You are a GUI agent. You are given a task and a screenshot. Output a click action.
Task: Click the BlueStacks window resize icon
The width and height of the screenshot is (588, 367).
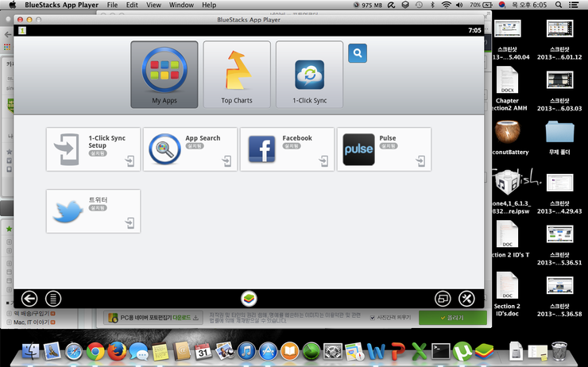[443, 299]
